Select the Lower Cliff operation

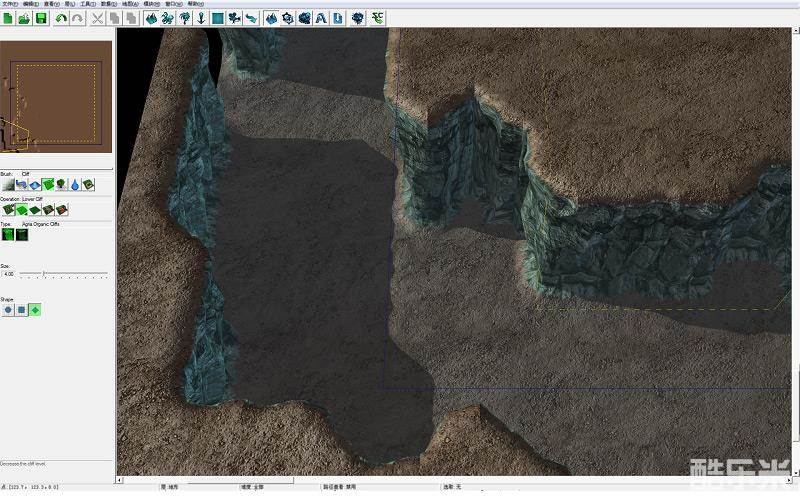(21, 210)
